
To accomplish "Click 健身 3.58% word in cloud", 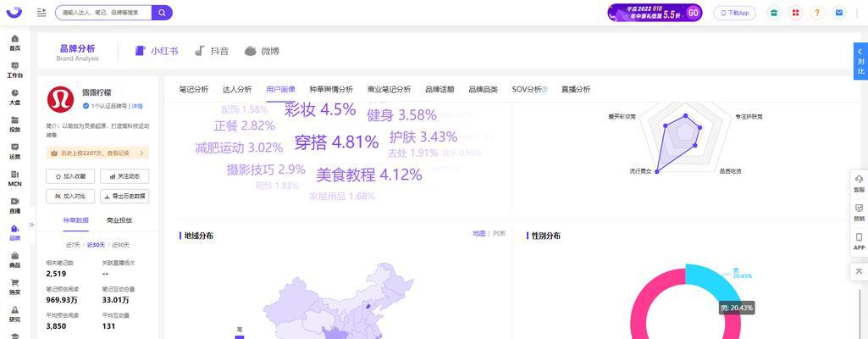I will tap(401, 115).
